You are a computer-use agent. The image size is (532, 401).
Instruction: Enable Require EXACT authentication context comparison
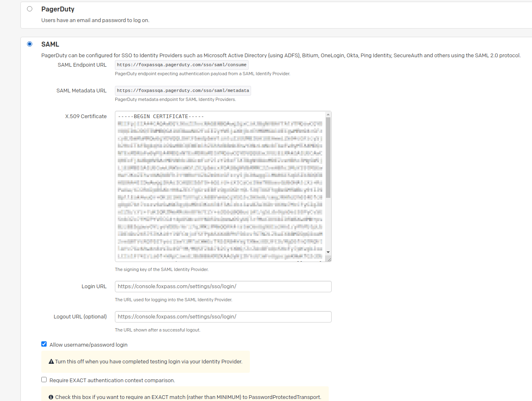pyautogui.click(x=44, y=380)
